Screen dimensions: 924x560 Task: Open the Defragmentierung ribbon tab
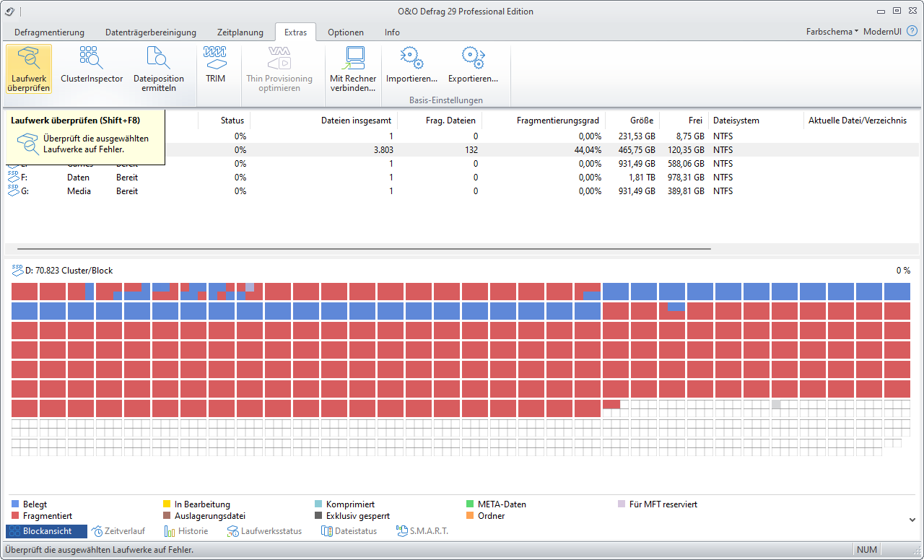click(49, 32)
